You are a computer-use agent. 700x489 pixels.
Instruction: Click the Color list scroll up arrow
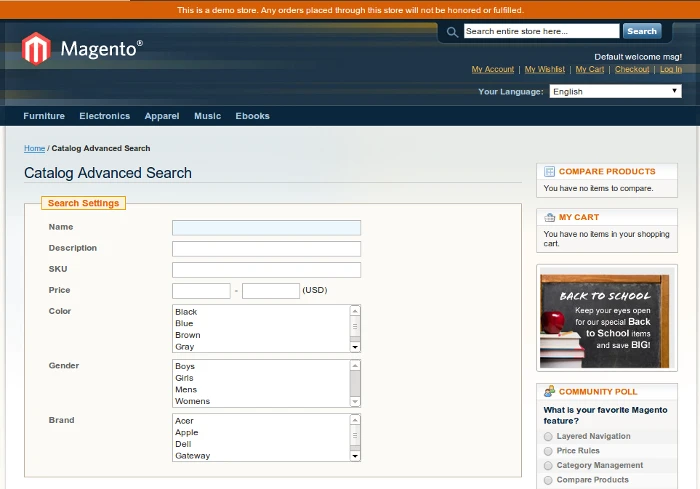tap(355, 311)
